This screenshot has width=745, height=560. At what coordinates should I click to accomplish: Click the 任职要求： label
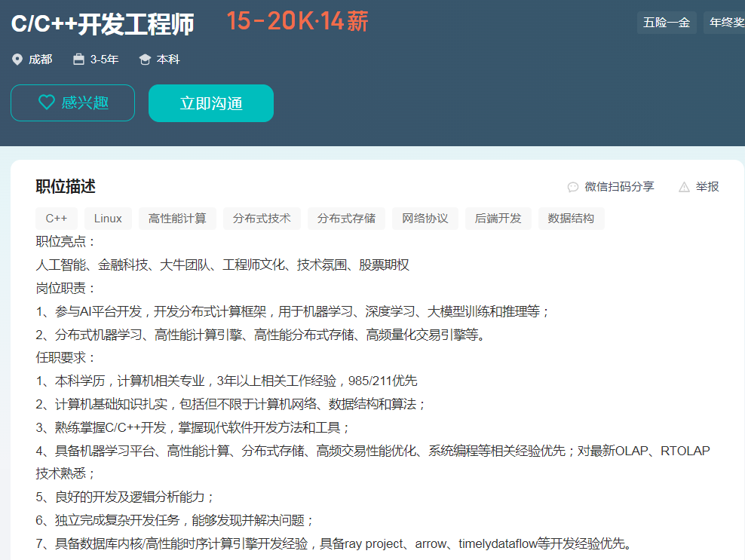coord(66,358)
